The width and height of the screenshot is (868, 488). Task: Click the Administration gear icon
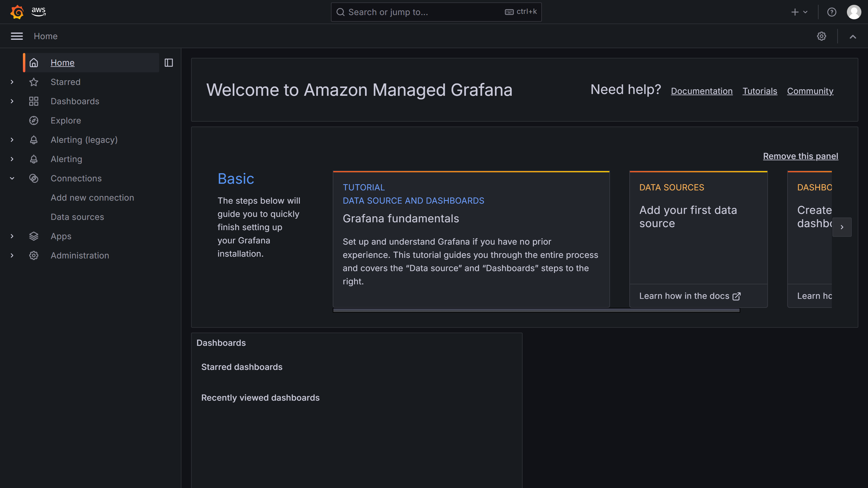34,255
